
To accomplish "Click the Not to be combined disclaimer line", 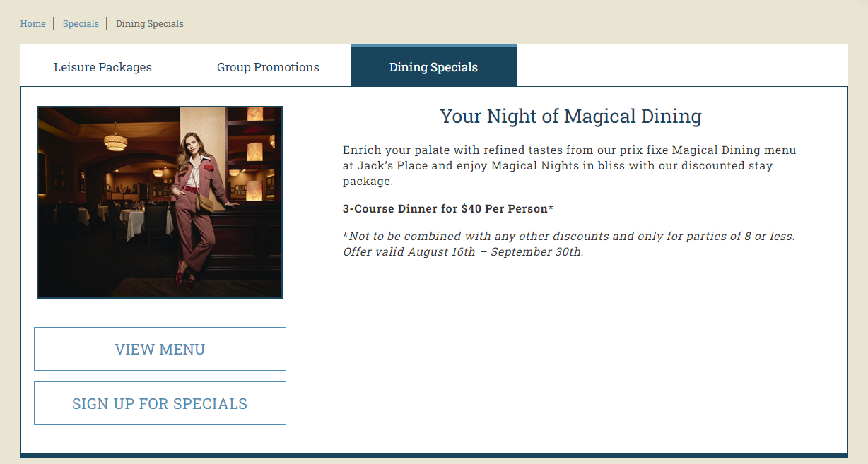I will coord(569,236).
